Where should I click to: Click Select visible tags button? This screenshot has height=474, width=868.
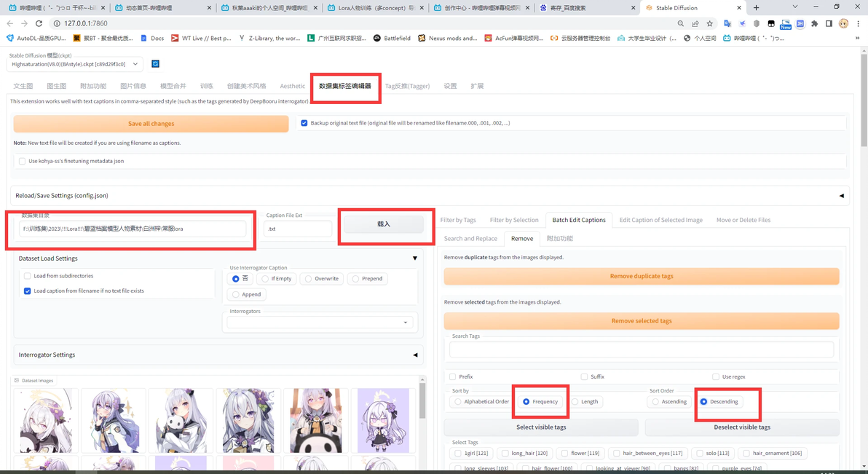541,427
